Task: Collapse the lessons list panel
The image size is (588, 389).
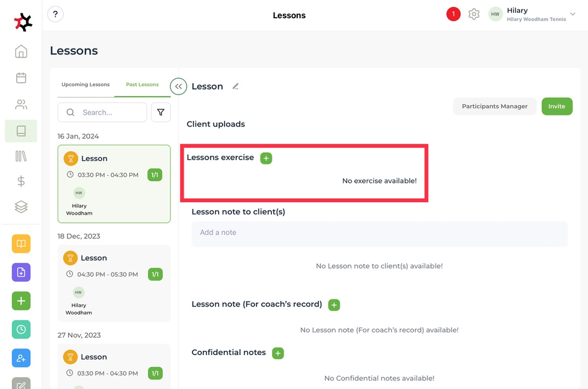Action: coord(178,86)
